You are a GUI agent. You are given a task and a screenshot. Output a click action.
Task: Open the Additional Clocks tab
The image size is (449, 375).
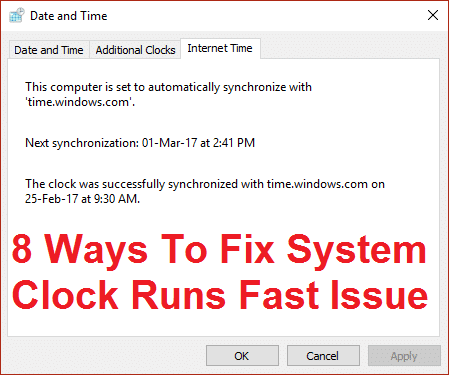[135, 50]
